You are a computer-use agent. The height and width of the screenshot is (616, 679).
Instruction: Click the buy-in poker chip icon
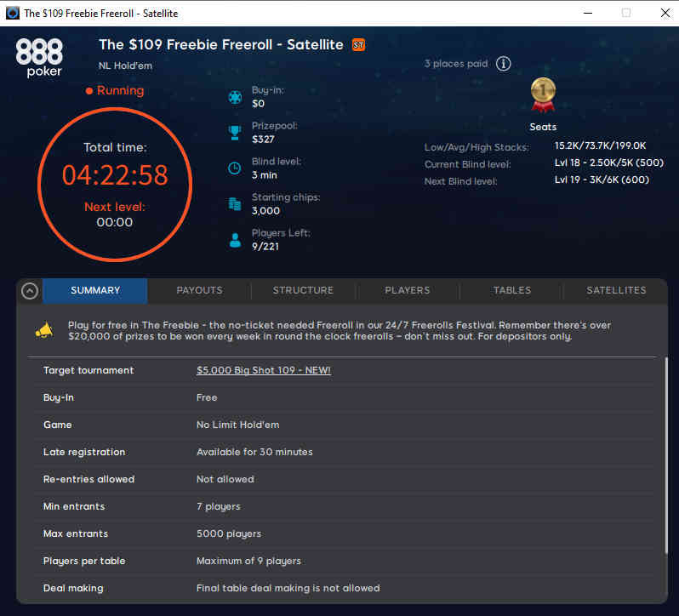[235, 97]
